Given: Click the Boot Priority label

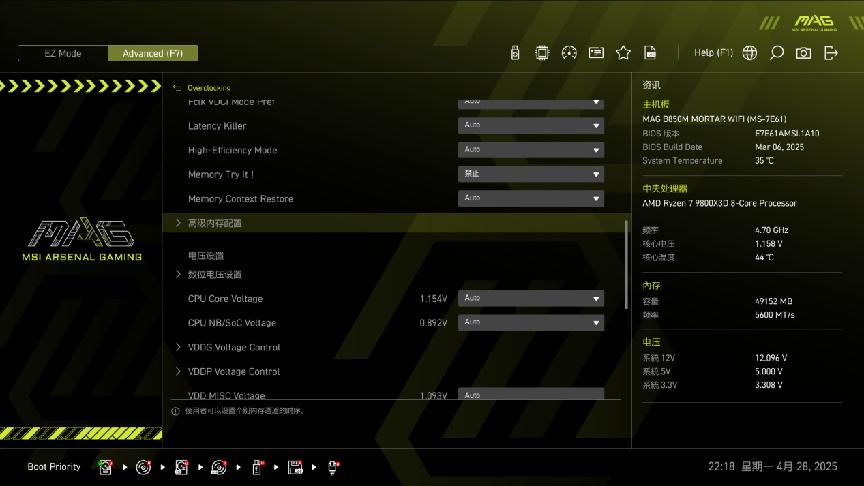Looking at the screenshot, I should pos(54,467).
